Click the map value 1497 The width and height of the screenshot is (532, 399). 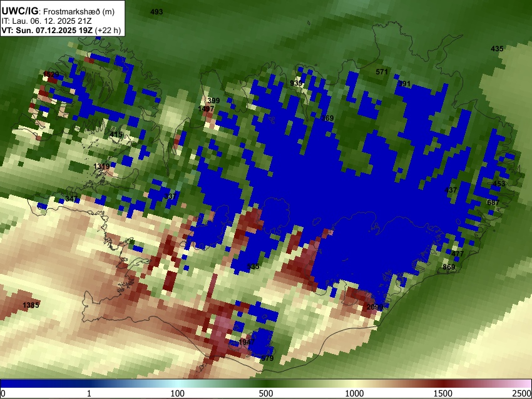206,109
